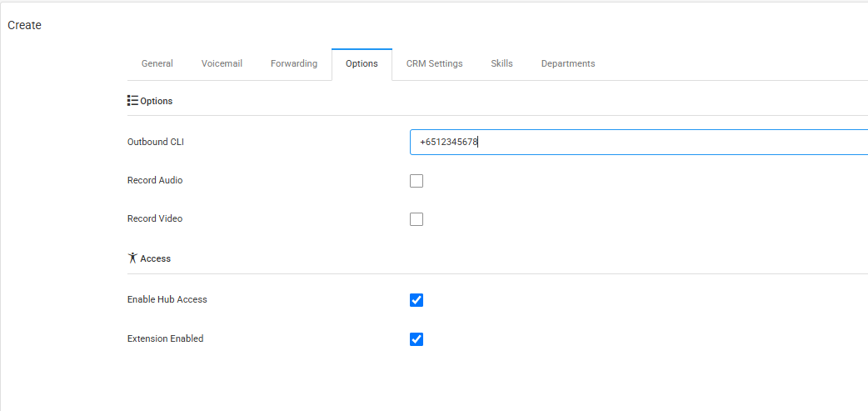Click the Extension Enabled label text
868x411 pixels.
point(165,339)
